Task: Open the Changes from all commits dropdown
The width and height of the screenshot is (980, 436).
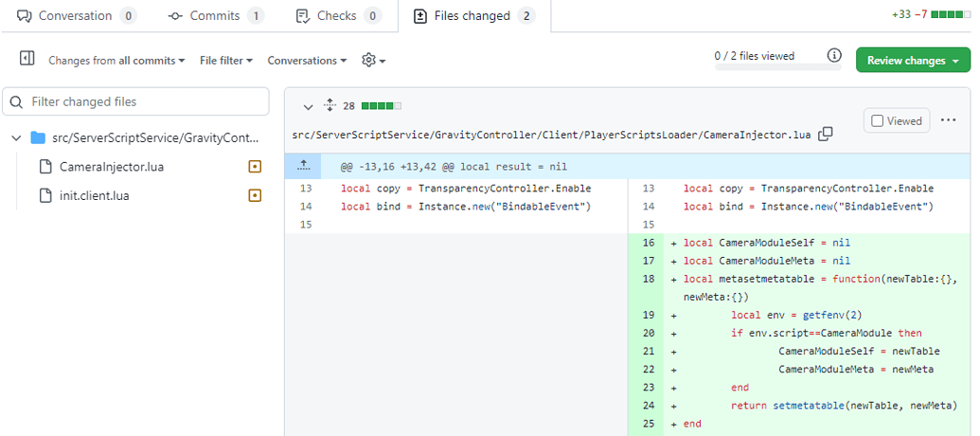Action: tap(116, 61)
